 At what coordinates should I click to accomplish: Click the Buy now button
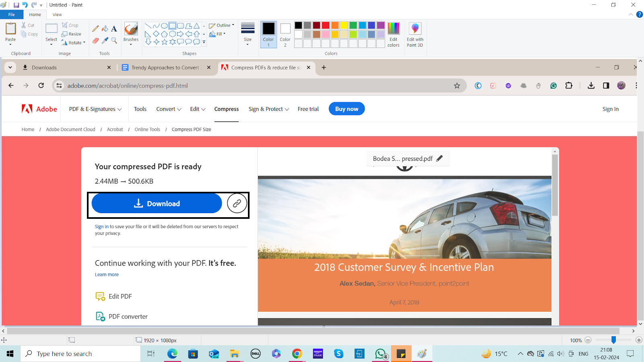click(x=347, y=109)
